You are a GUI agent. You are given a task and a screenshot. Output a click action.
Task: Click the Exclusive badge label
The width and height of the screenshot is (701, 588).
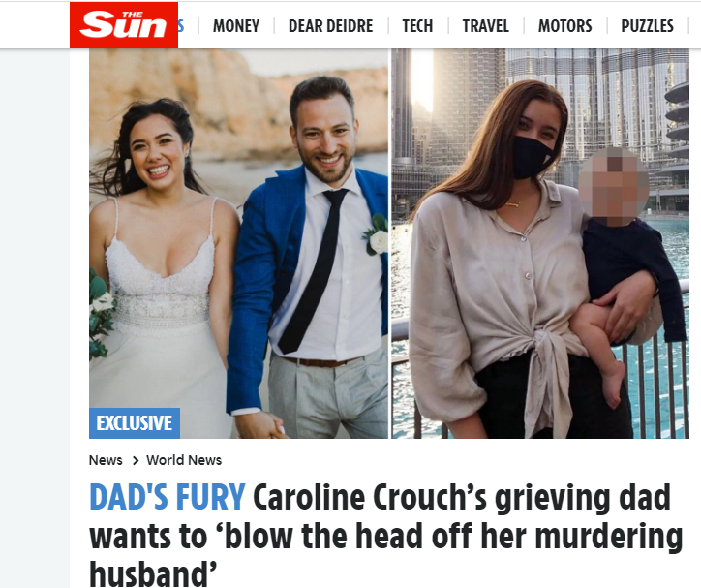pyautogui.click(x=135, y=423)
